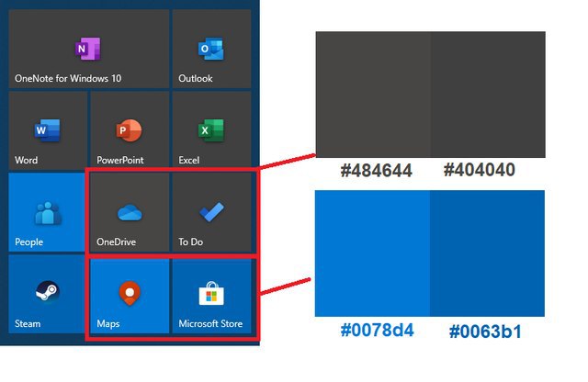Open the People tile icon
This screenshot has height=382, width=588.
pos(48,213)
